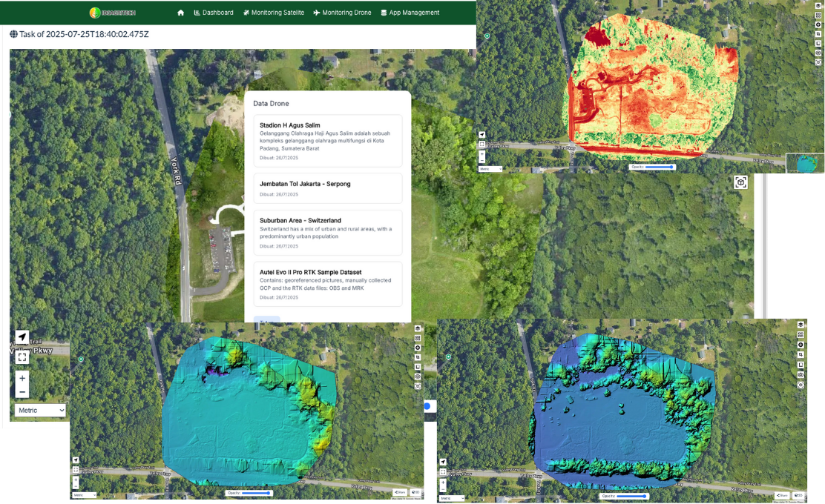Open the Monitoring Drone menu

click(x=342, y=13)
